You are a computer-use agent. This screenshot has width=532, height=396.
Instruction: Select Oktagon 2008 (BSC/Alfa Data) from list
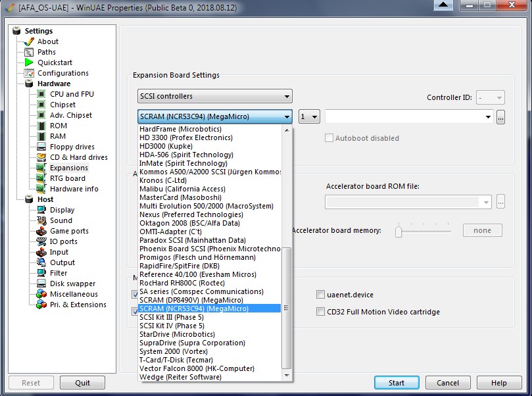coord(191,223)
